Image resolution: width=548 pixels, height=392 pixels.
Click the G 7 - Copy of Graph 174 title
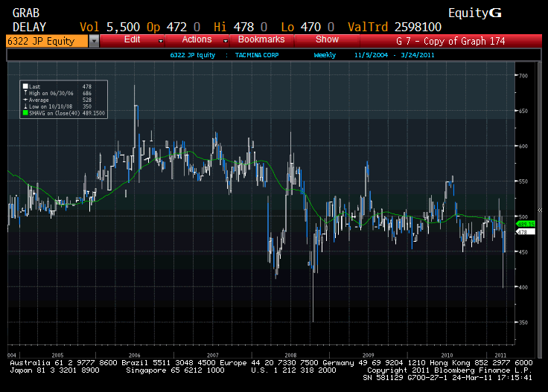pyautogui.click(x=450, y=41)
